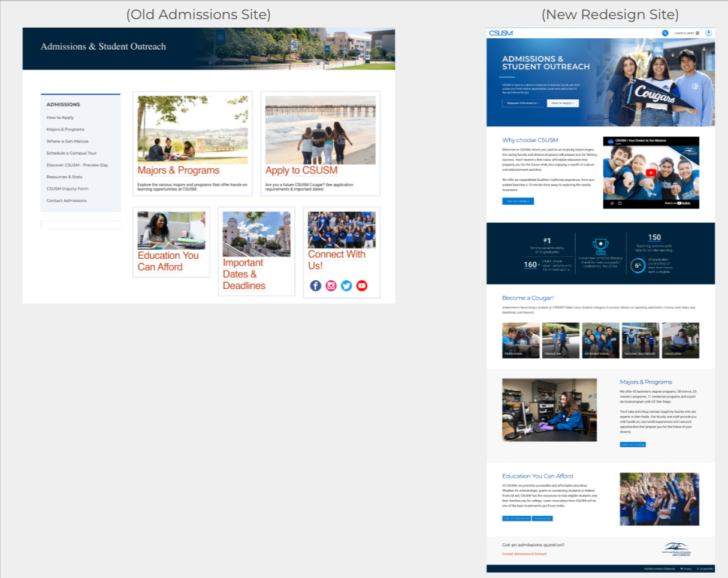Click the group photo in Connect With Us card
The height and width of the screenshot is (578, 728).
342,230
